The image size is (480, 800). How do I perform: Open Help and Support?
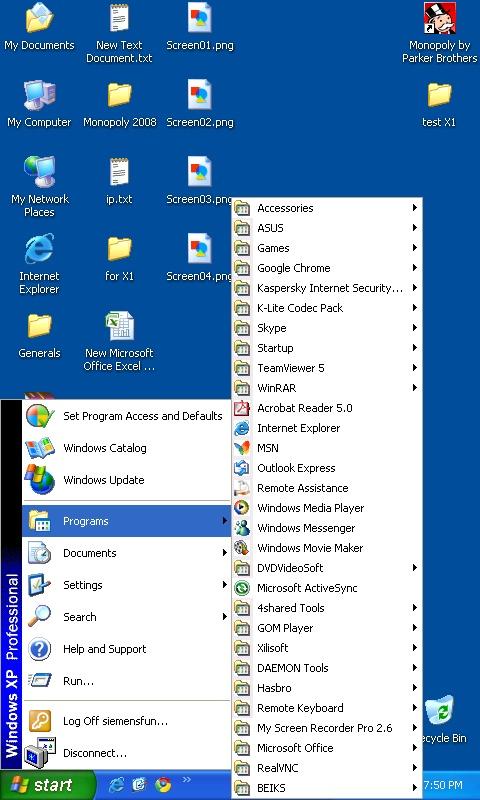coord(127,649)
